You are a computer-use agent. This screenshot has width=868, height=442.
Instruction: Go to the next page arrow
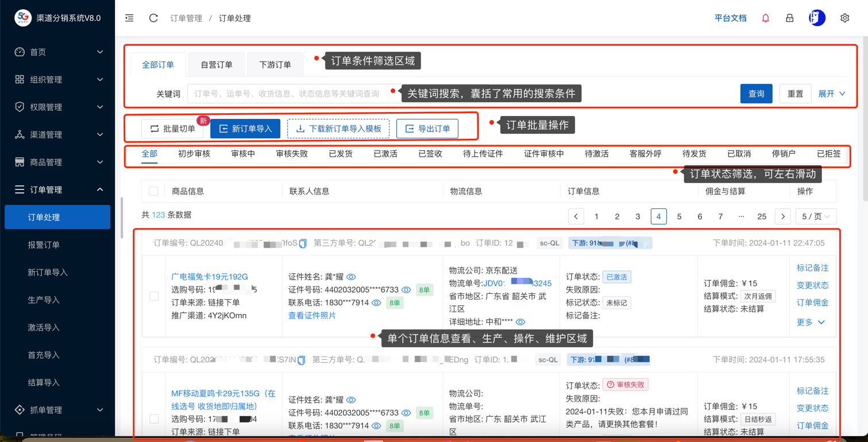coord(782,216)
